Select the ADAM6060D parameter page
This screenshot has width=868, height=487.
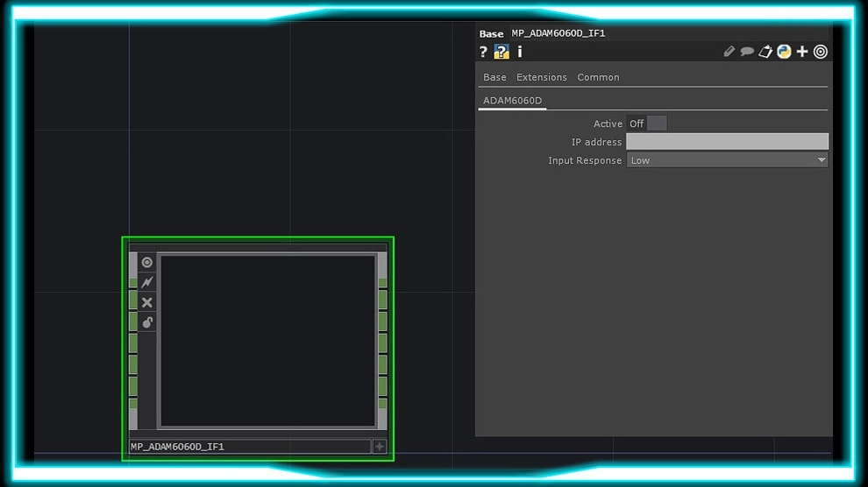coord(513,101)
